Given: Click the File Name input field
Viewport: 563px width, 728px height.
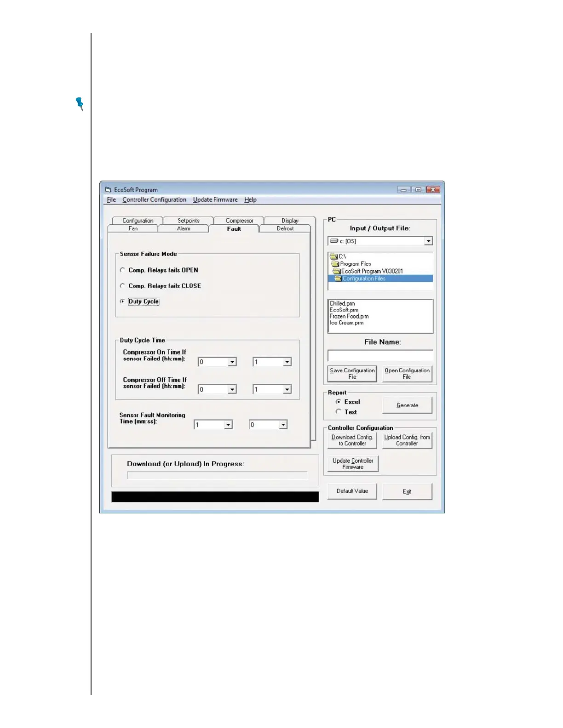Looking at the screenshot, I should coord(380,355).
